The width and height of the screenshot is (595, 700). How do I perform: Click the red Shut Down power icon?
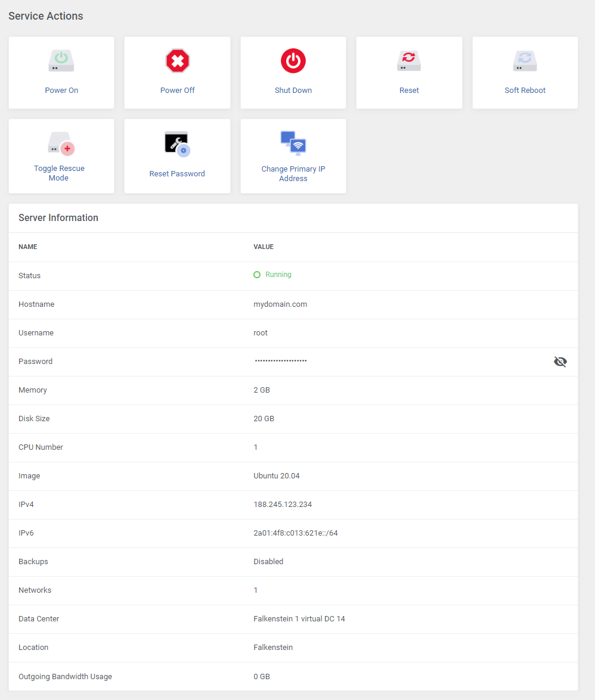(293, 61)
